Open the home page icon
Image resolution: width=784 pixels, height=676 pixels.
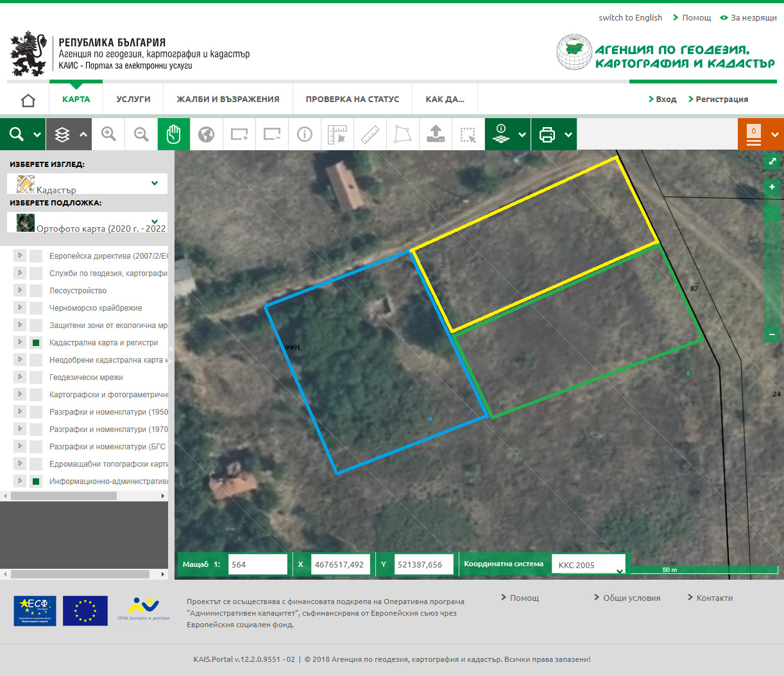28,100
